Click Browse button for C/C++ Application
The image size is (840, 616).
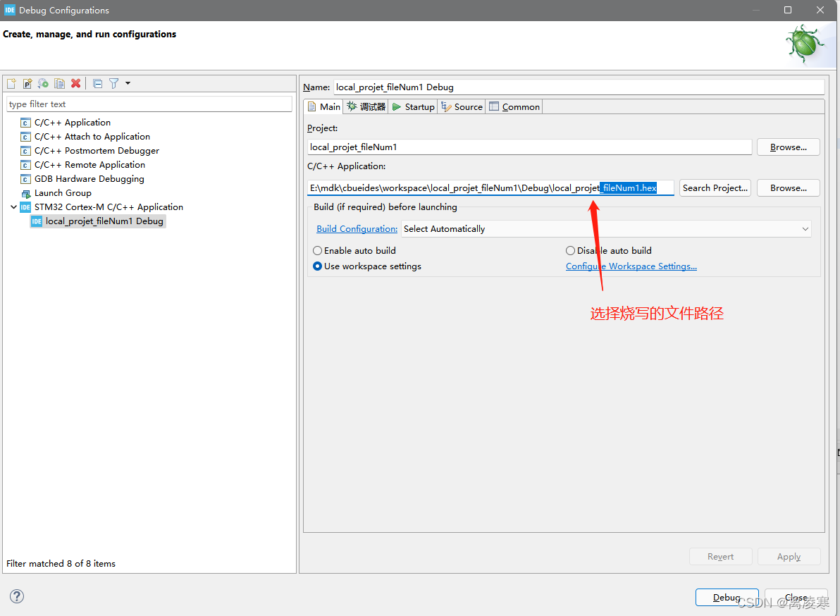click(x=788, y=188)
